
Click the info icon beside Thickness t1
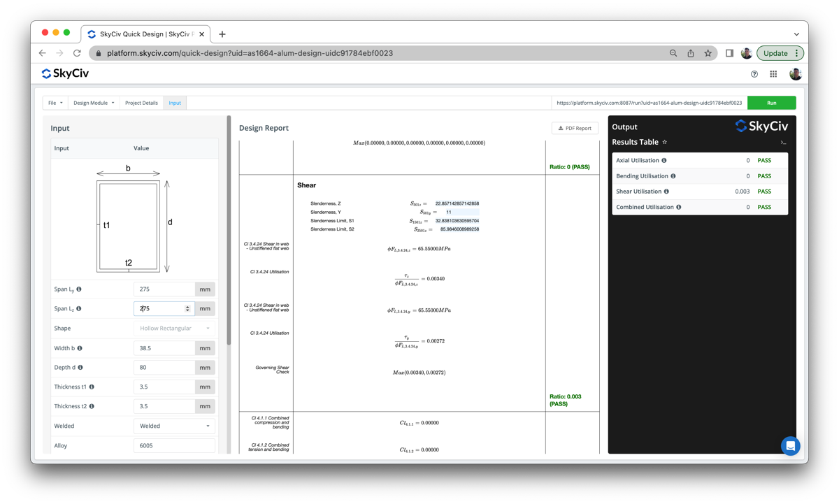[x=92, y=387]
